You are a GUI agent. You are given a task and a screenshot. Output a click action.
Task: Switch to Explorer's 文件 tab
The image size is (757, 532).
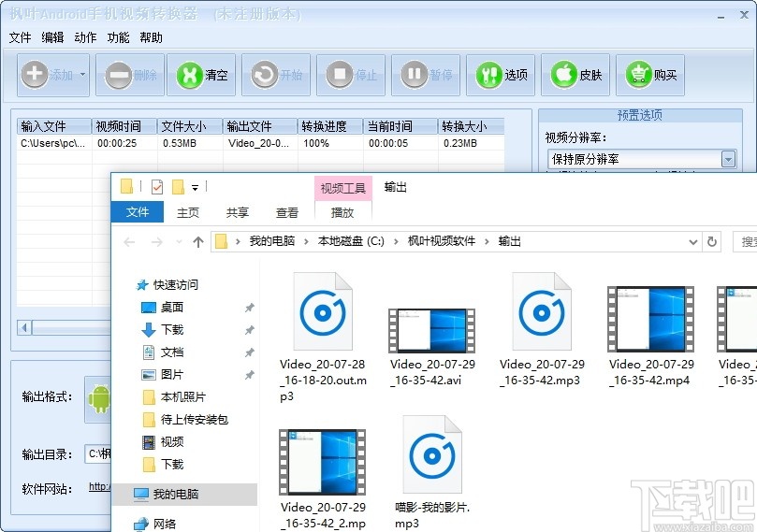(x=138, y=212)
